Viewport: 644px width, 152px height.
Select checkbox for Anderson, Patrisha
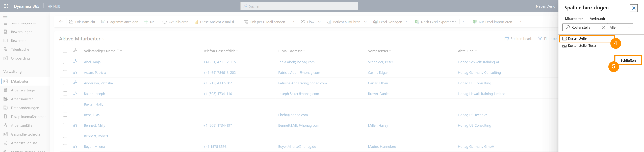coord(65,83)
